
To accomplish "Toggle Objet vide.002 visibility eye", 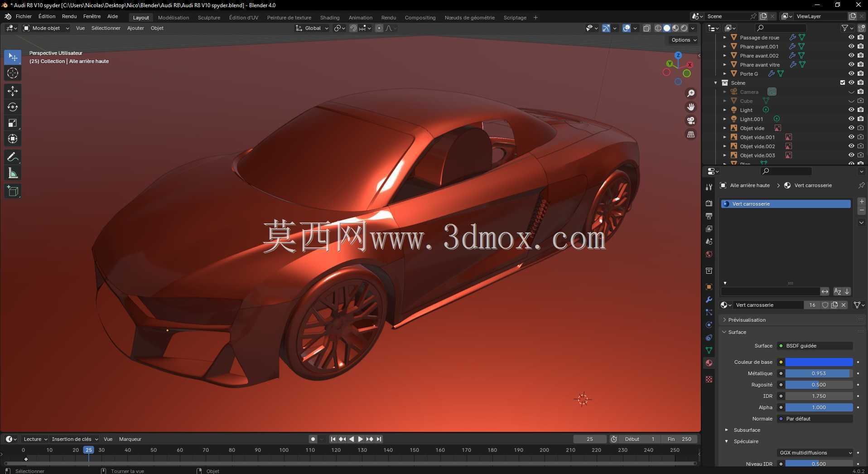I will point(851,146).
